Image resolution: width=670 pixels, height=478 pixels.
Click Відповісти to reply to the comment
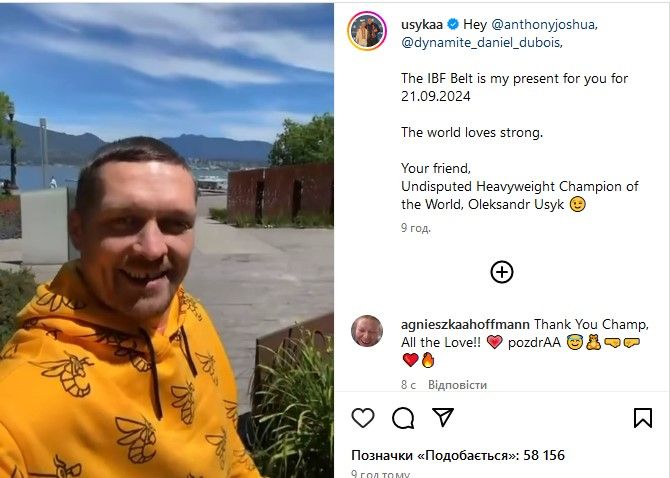point(457,385)
